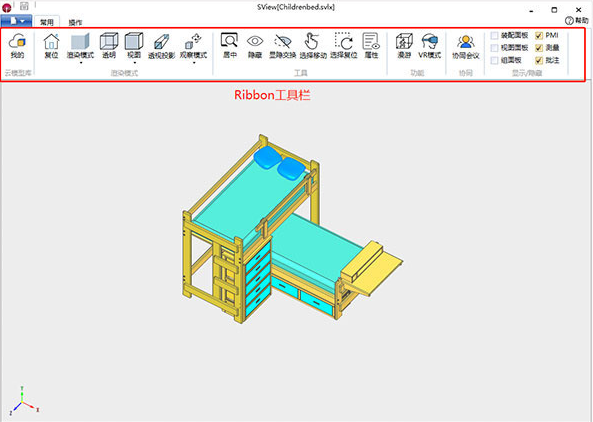593x422 pixels.
Task: Open the blue file menu button
Action: (16, 21)
